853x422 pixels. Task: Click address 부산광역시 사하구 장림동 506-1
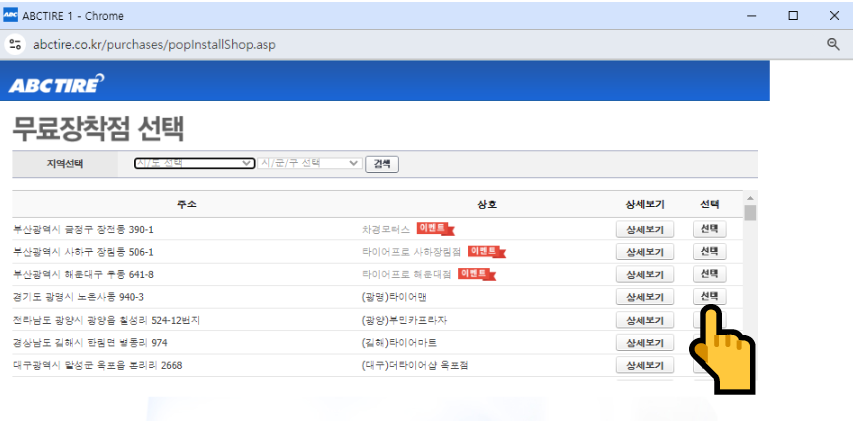pyautogui.click(x=83, y=252)
